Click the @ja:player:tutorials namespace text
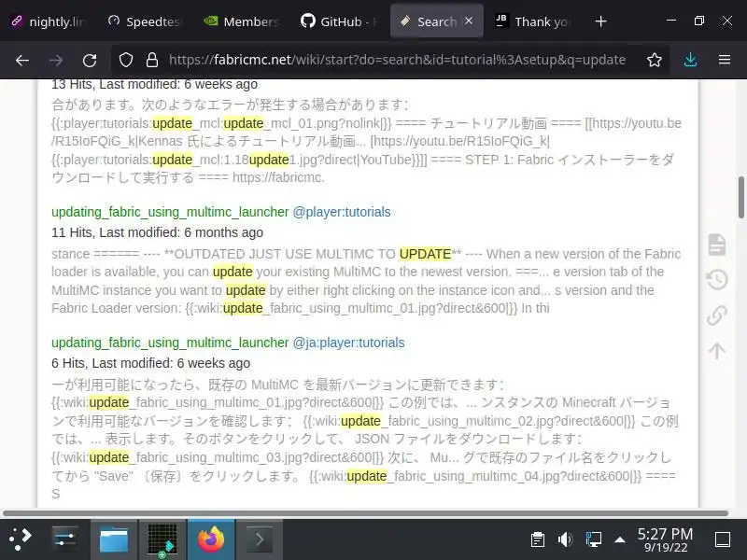The image size is (747, 560). (348, 343)
